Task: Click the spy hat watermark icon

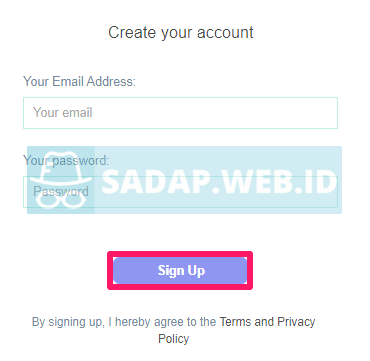Action: [61, 180]
